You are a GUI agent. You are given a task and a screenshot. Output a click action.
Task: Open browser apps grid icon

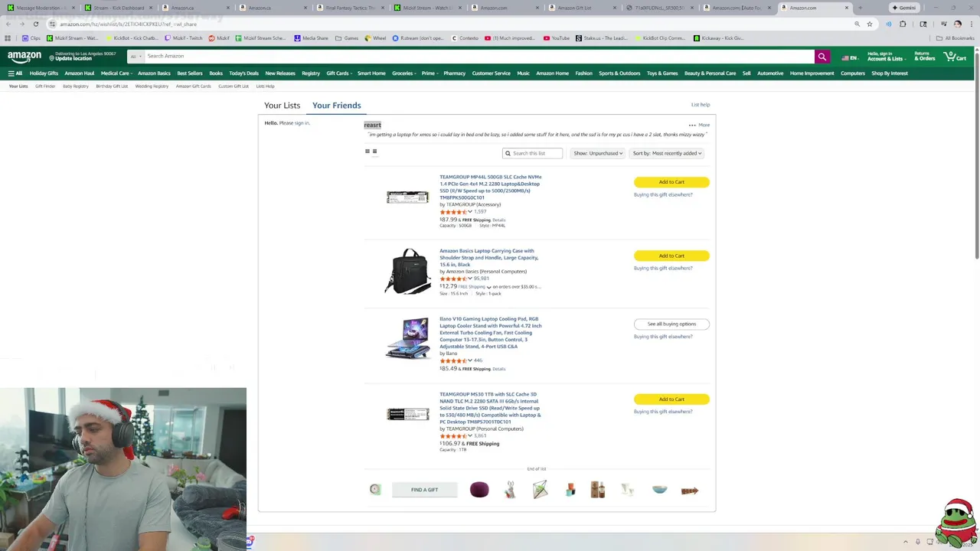(8, 37)
